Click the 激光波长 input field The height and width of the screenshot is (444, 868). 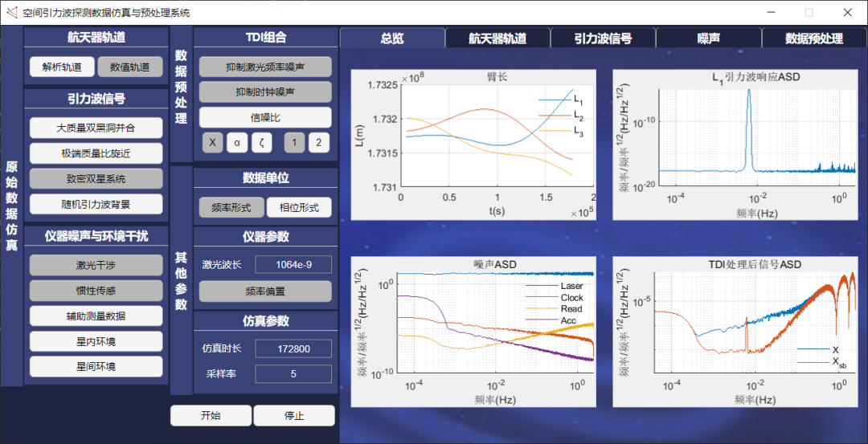point(293,264)
